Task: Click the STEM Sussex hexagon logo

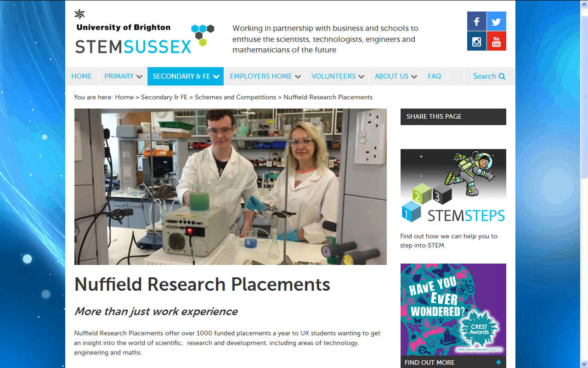Action: point(202,34)
